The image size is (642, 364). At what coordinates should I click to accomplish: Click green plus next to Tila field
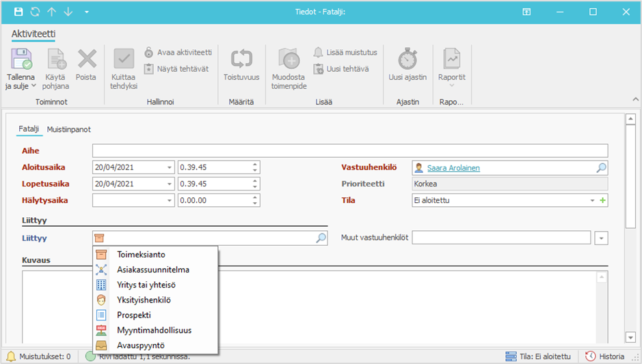[603, 201]
